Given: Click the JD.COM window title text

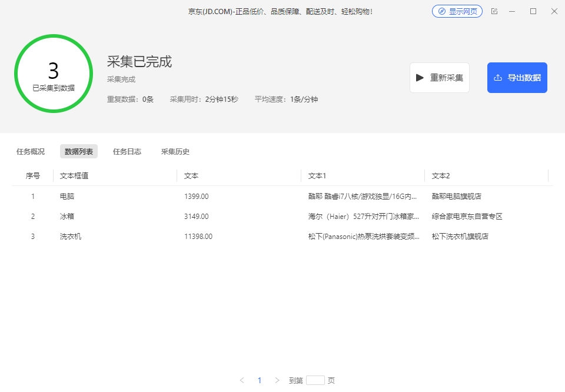Looking at the screenshot, I should click(x=280, y=12).
